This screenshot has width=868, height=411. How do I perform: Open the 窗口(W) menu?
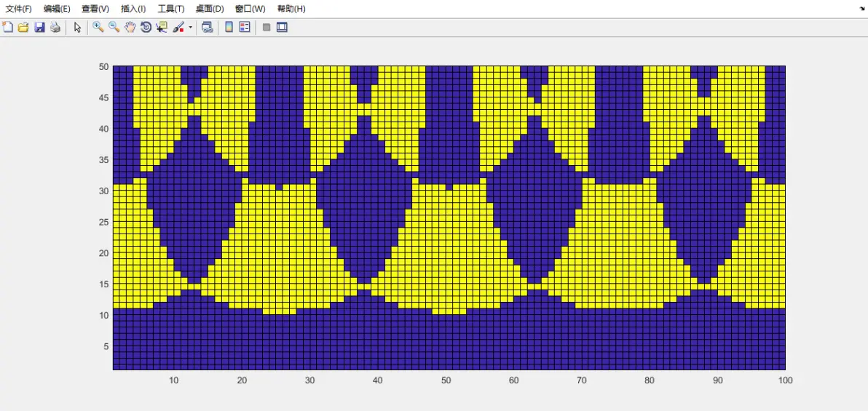(250, 9)
